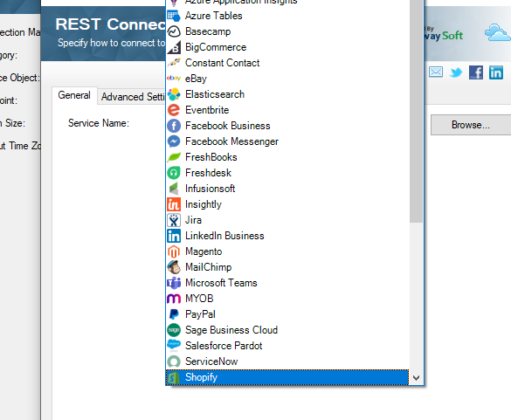Select PayPal in the list
The image size is (511, 420).
pos(287,314)
